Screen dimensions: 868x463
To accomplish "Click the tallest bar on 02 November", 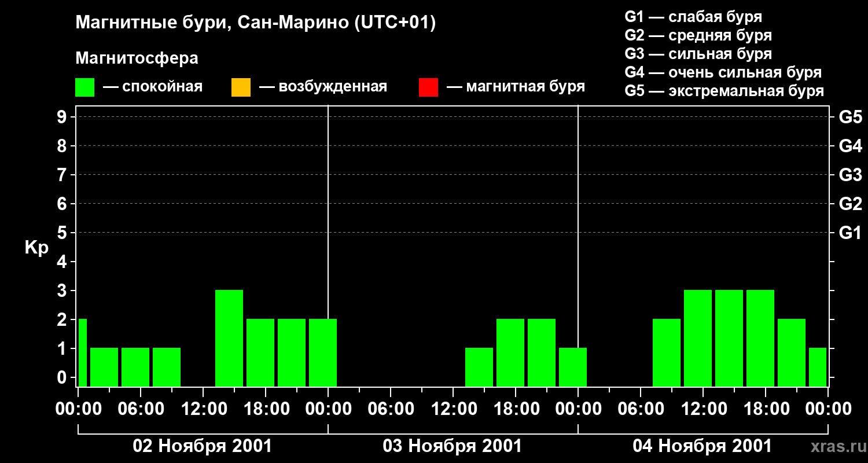I will coord(229,338).
